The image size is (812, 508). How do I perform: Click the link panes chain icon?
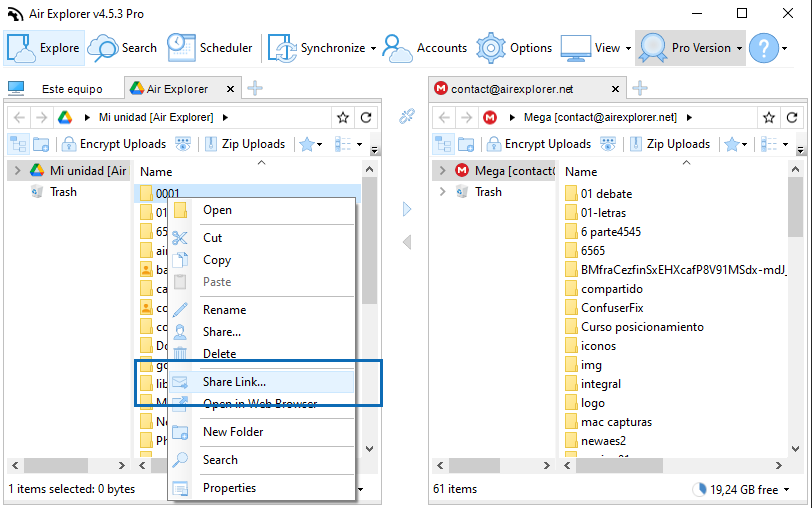[x=407, y=117]
